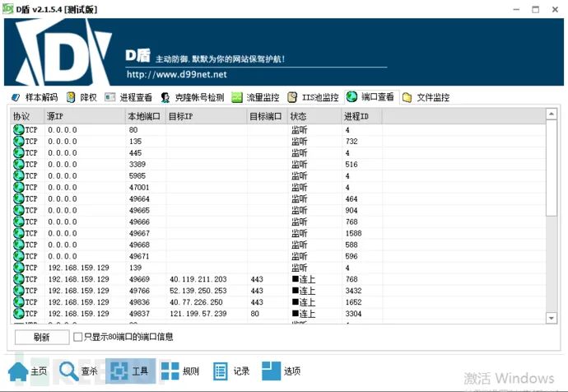The width and height of the screenshot is (568, 392).
Task: Select globe icon of port 49668 row
Action: click(x=18, y=245)
